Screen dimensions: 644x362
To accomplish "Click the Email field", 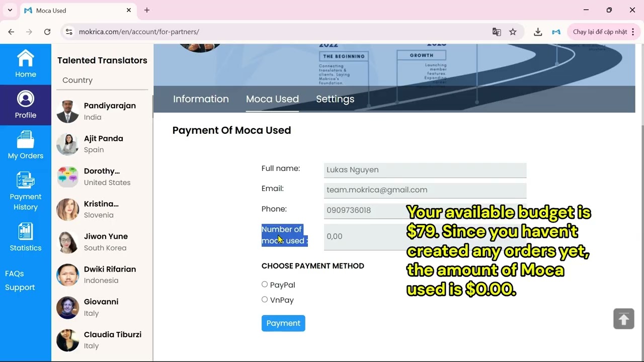I will point(425,190).
